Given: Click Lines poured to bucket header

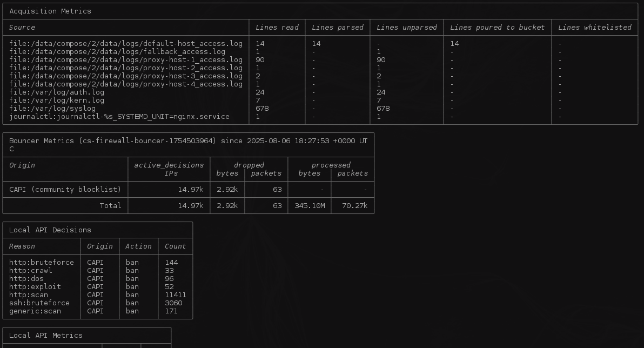Looking at the screenshot, I should pos(497,27).
